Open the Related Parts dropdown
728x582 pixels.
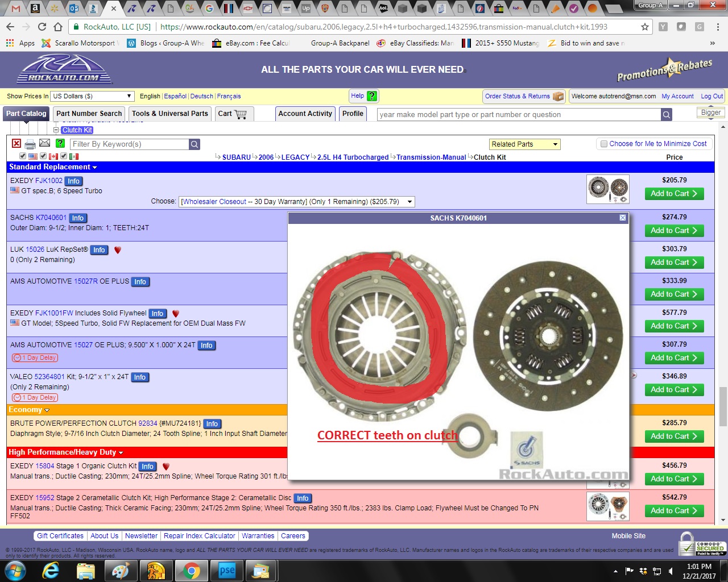coord(523,144)
